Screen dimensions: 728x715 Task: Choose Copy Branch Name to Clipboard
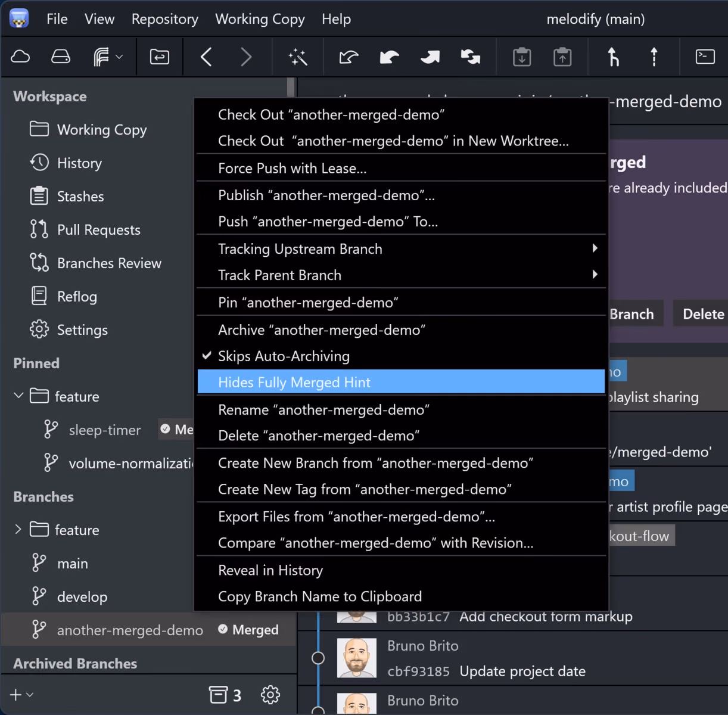pyautogui.click(x=402, y=596)
